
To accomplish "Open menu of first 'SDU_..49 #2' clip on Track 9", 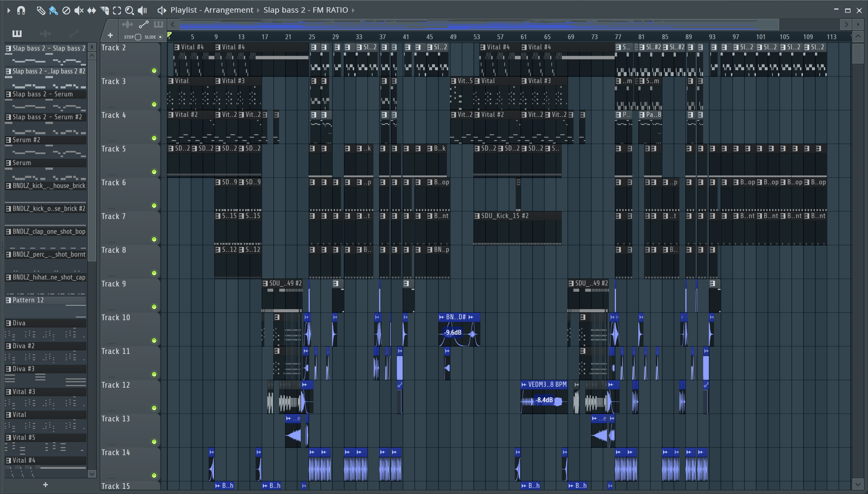I will tap(265, 283).
